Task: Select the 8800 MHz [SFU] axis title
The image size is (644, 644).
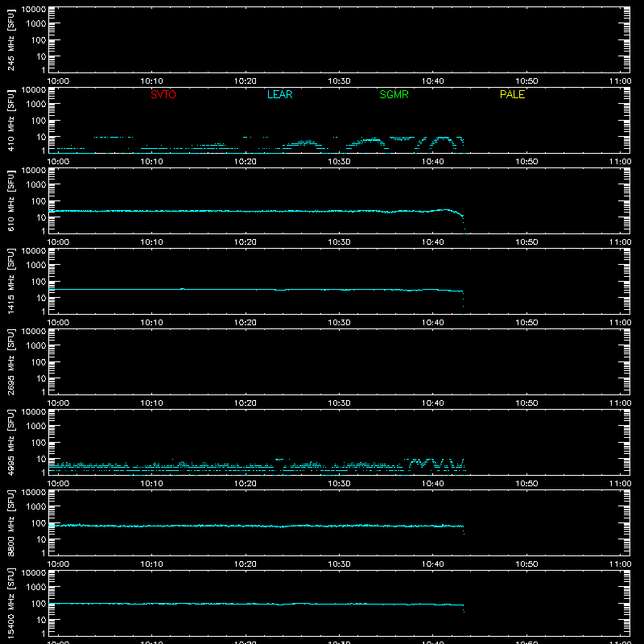Action: [x=10, y=522]
